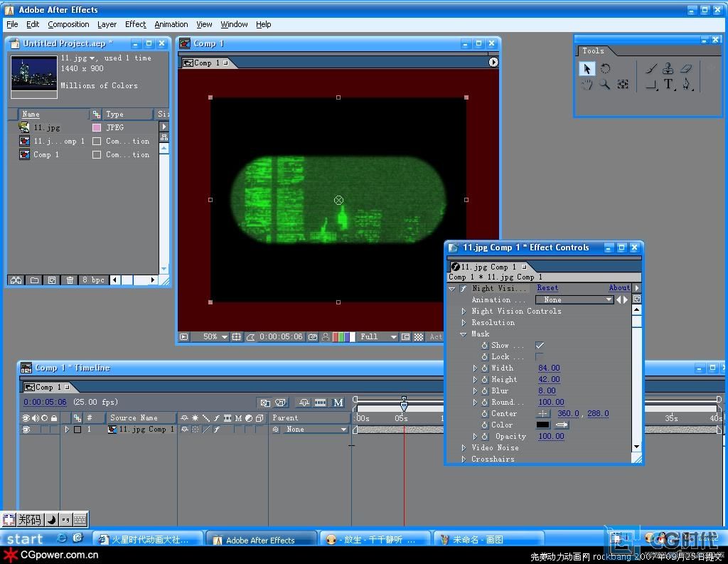Click the wireframe interactions timeline button

[265, 403]
